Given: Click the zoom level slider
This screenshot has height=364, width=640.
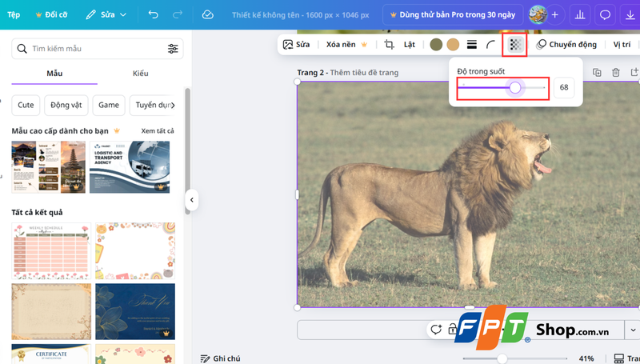Looking at the screenshot, I should click(x=514, y=358).
